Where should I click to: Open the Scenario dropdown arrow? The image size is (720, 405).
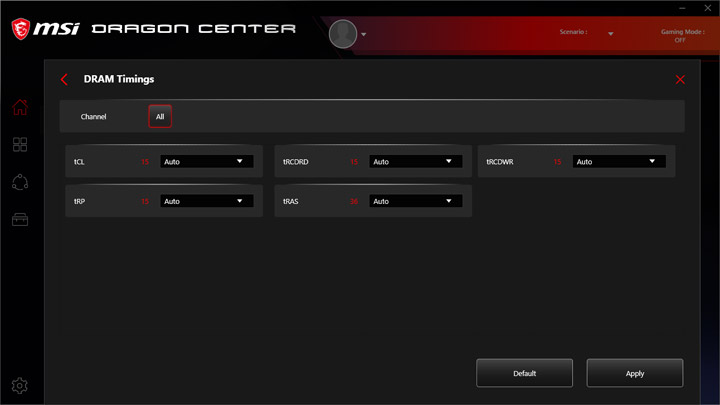click(611, 34)
